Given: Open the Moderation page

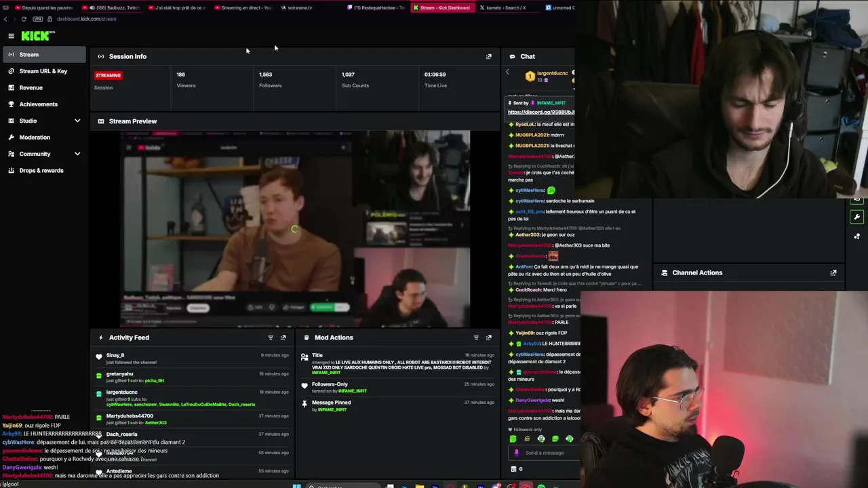Looking at the screenshot, I should click(43, 138).
